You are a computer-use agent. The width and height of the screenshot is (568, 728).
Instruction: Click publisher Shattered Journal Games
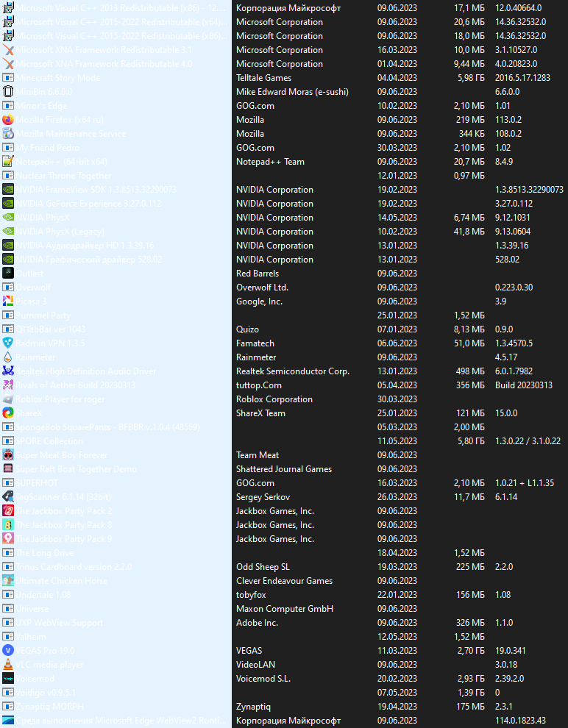tap(284, 469)
